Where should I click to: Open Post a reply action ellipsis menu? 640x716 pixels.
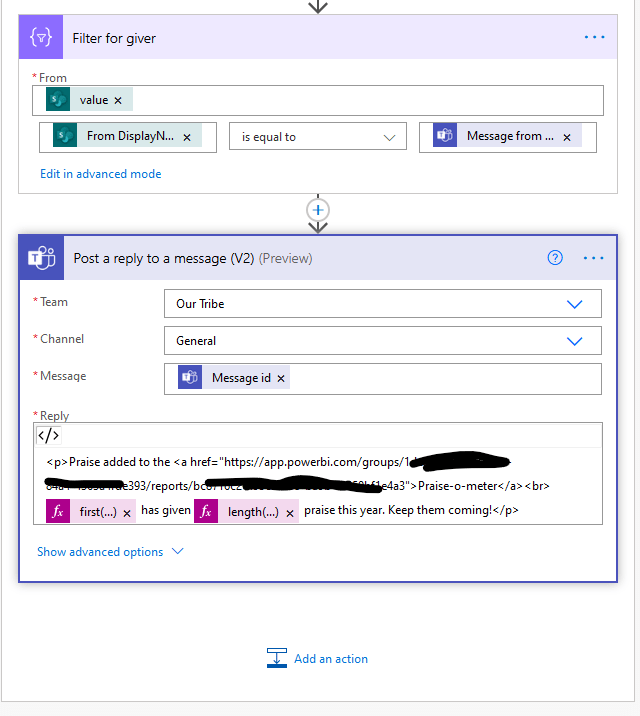594,258
